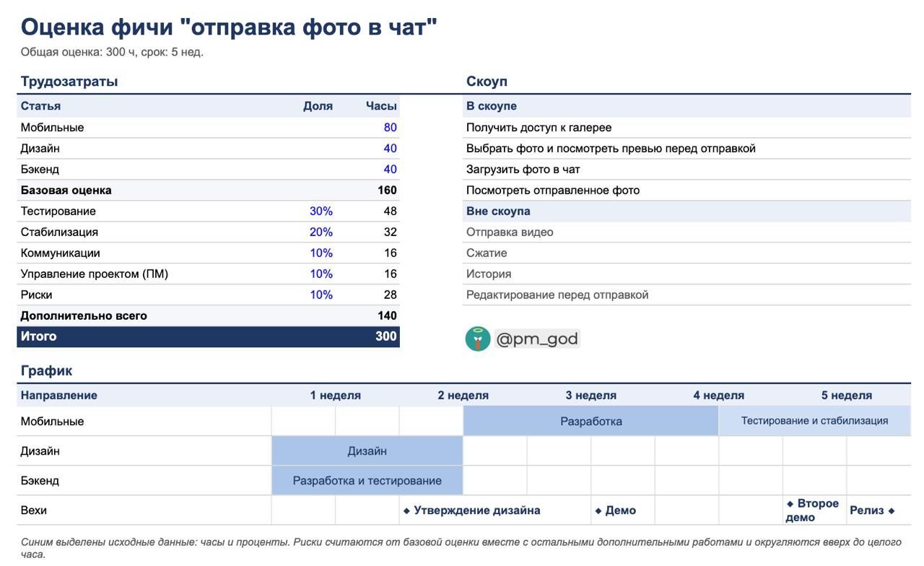Click the '2 неделя' schedule header
This screenshot has height=566, width=924.
point(463,396)
